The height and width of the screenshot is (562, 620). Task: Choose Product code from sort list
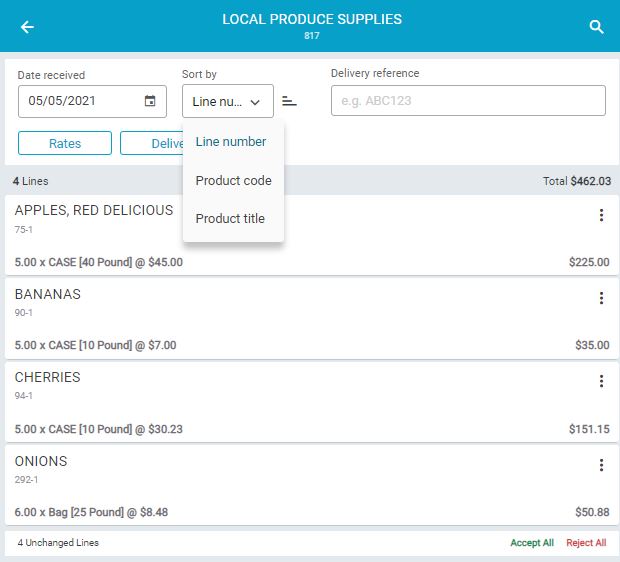tap(233, 181)
